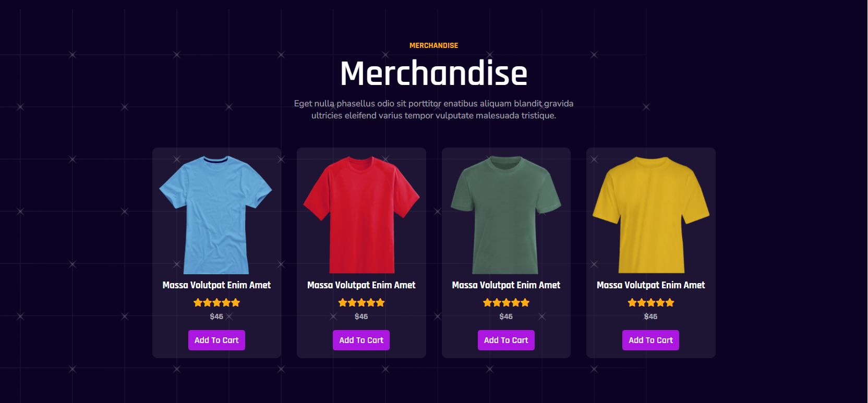Click the green shirt's star rating
868x403 pixels.
506,302
